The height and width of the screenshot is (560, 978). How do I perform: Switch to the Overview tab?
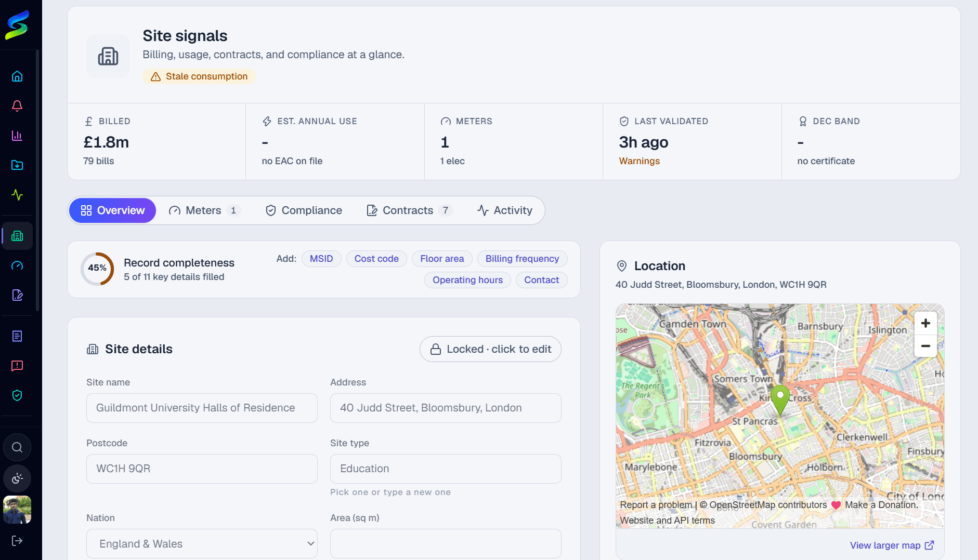[112, 210]
